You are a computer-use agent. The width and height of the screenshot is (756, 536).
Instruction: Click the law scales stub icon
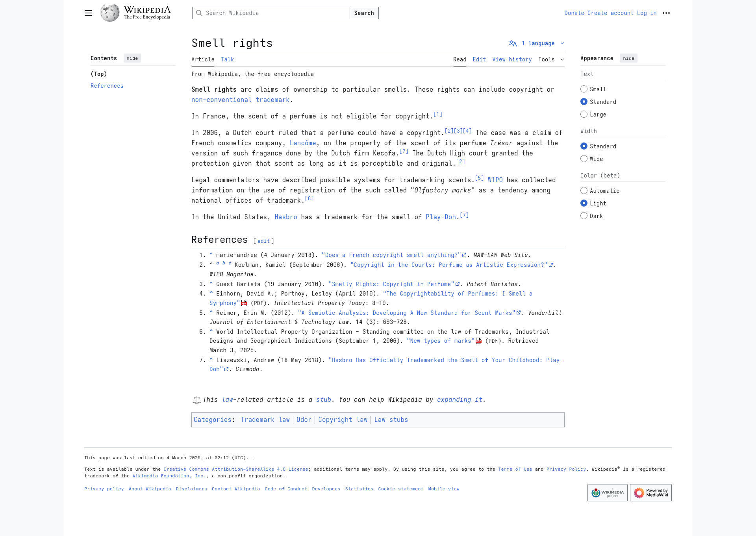tap(196, 400)
